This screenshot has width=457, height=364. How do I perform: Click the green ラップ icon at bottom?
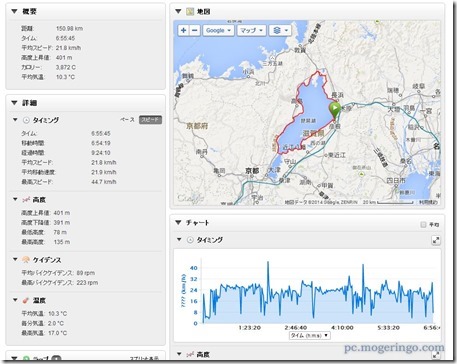(26, 359)
